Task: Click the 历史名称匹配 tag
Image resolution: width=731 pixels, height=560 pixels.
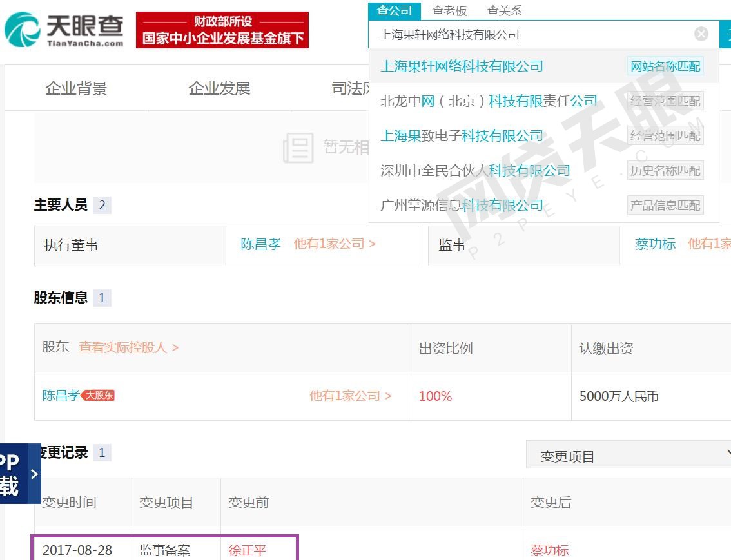Action: coord(665,171)
